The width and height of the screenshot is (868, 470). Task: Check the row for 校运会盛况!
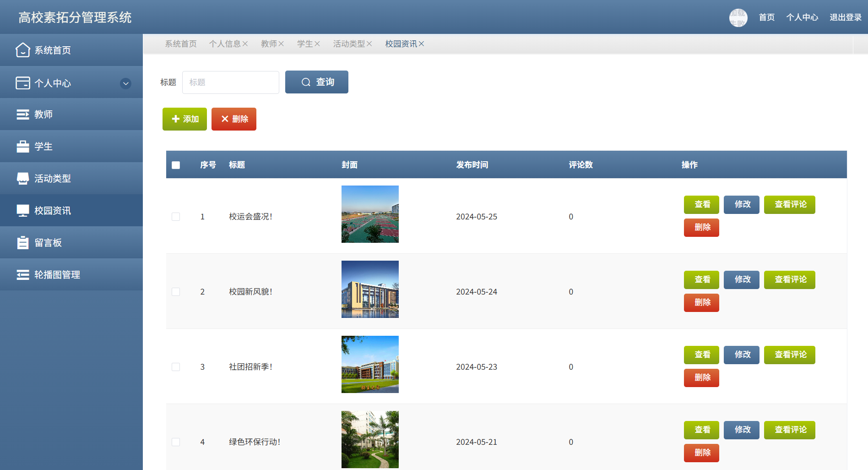176,217
